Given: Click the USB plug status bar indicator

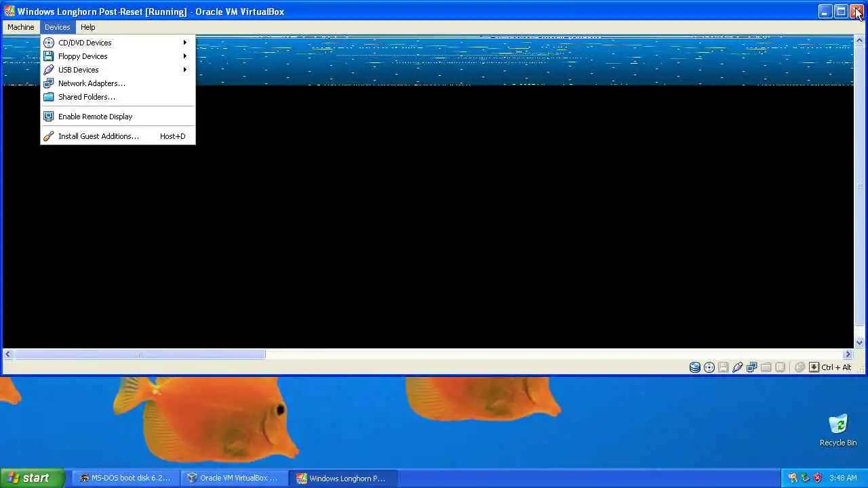Looking at the screenshot, I should click(738, 367).
